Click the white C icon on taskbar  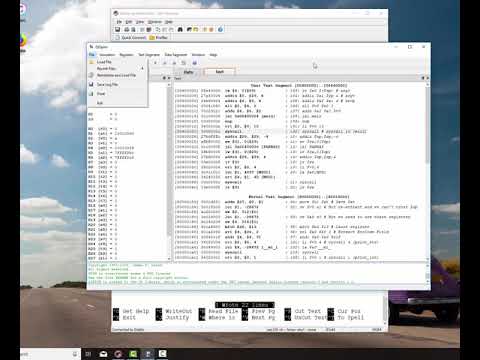tap(162, 354)
